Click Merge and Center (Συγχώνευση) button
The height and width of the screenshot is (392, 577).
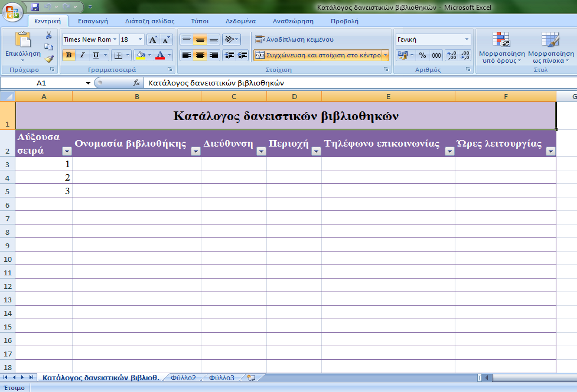318,55
